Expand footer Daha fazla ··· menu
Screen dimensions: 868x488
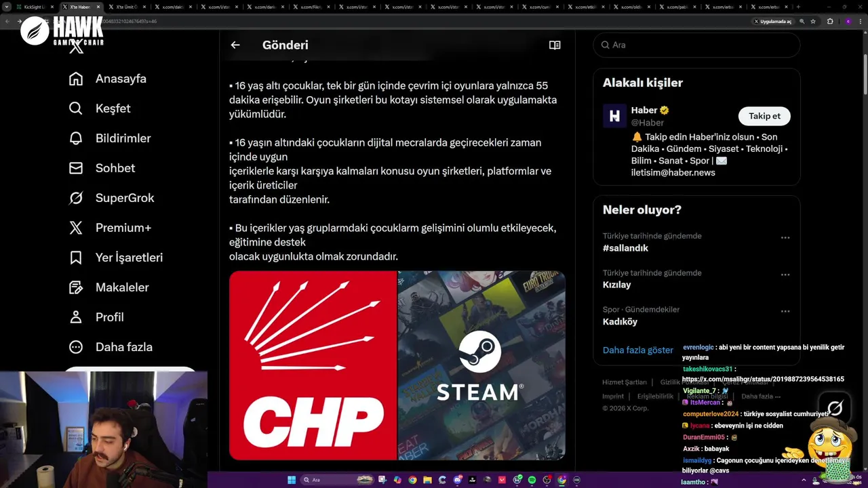(x=761, y=396)
